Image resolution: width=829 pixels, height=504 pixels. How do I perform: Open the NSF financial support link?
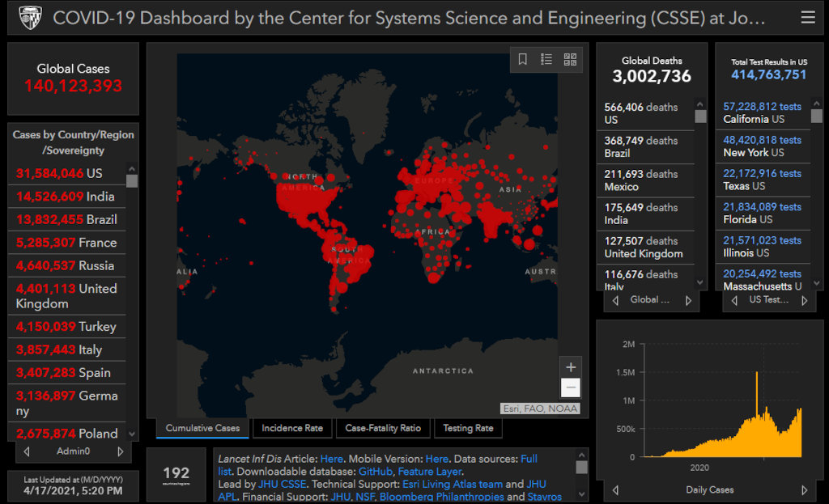click(365, 497)
